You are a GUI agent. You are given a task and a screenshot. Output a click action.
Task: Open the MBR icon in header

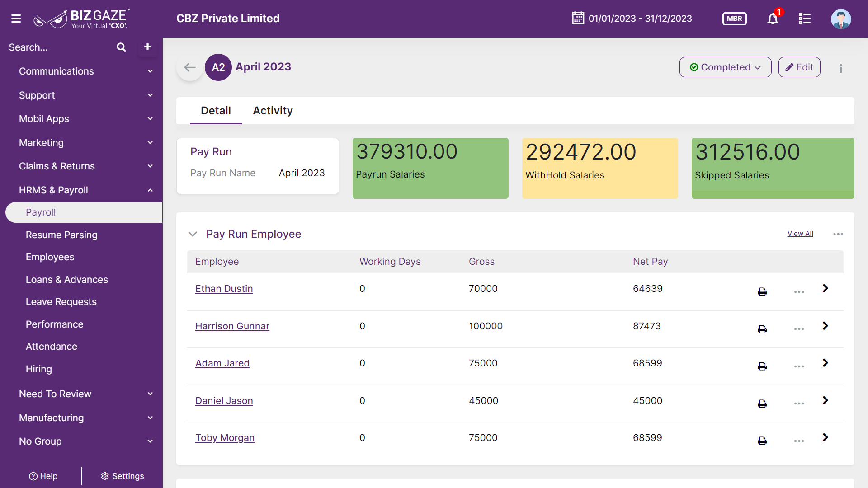click(x=735, y=19)
